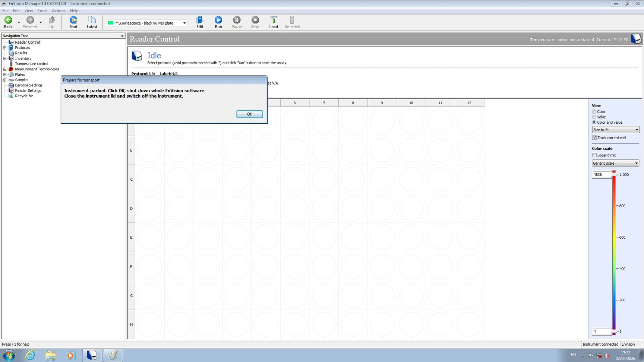Screen dimensions: 644x362
Task: Close the Navigation Tree panel
Action: pyautogui.click(x=122, y=36)
